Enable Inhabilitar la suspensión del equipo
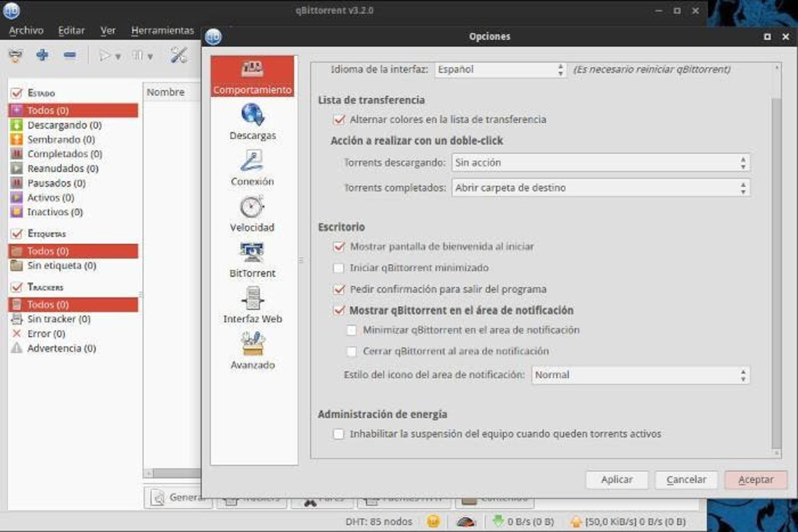Image resolution: width=798 pixels, height=532 pixels. tap(339, 434)
